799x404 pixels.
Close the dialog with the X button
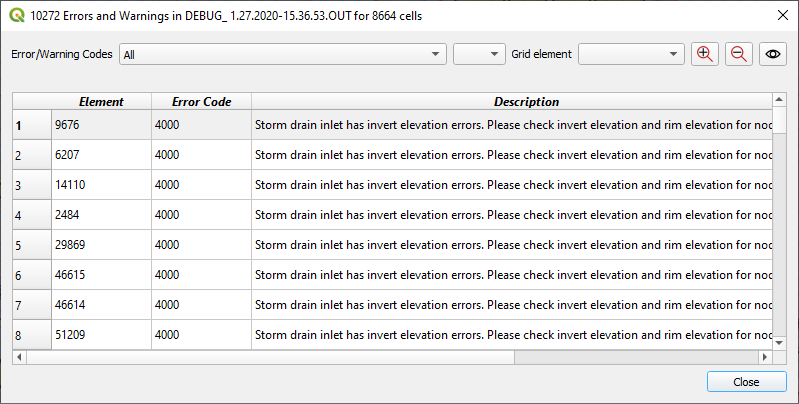pyautogui.click(x=781, y=14)
